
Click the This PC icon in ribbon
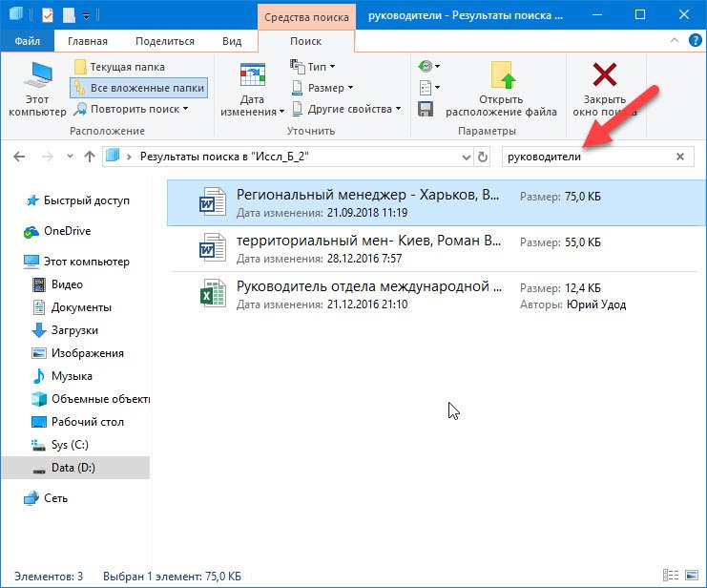pyautogui.click(x=37, y=77)
